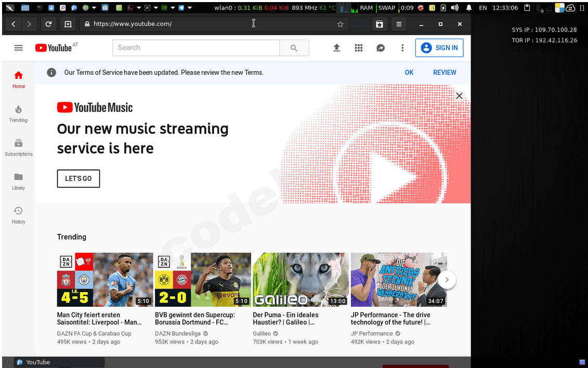Open YouTube settings three-dot menu
The height and width of the screenshot is (368, 588).
[402, 48]
